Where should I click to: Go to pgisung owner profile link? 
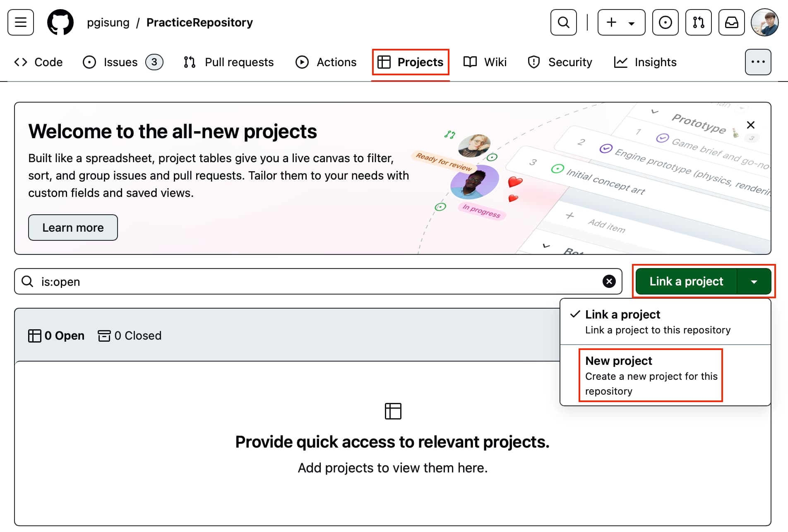click(108, 22)
